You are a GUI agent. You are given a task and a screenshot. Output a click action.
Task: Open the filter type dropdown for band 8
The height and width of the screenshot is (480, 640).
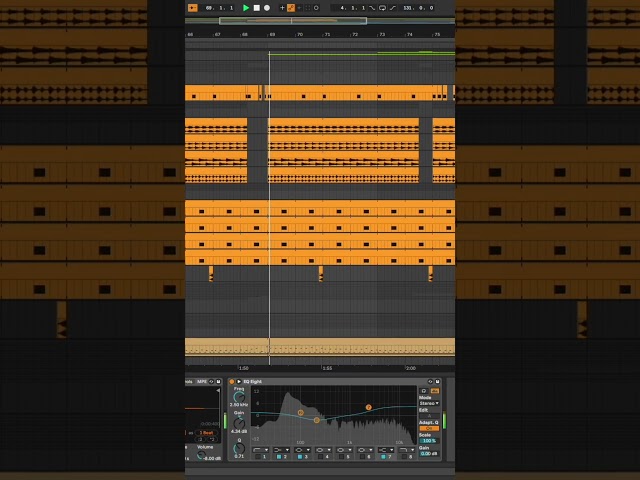tap(407, 450)
